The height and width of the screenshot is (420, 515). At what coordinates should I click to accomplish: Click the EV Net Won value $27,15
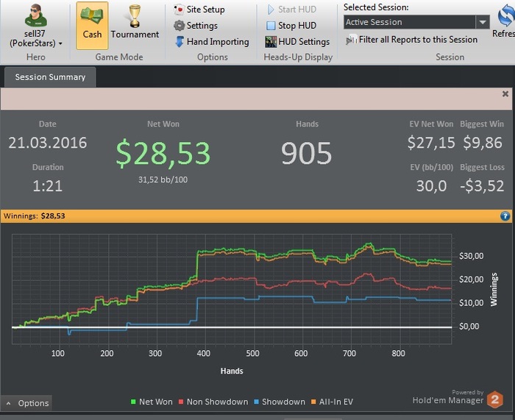tap(431, 143)
